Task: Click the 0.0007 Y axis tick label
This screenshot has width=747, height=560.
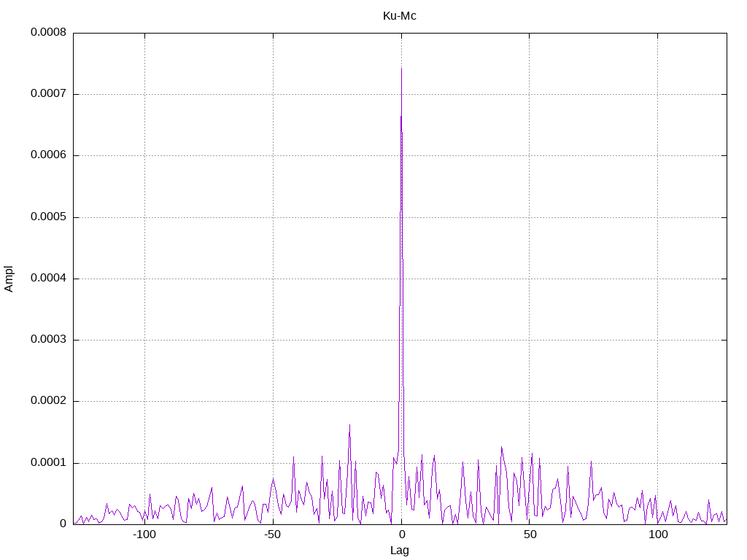Action: [x=48, y=94]
